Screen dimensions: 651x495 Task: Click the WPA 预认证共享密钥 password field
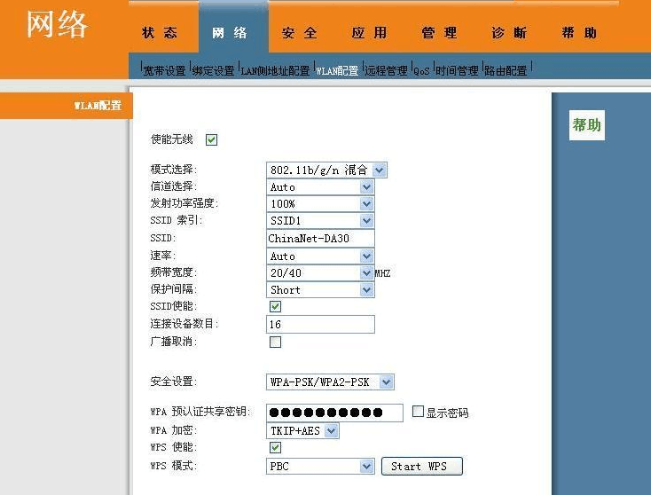[x=335, y=412]
